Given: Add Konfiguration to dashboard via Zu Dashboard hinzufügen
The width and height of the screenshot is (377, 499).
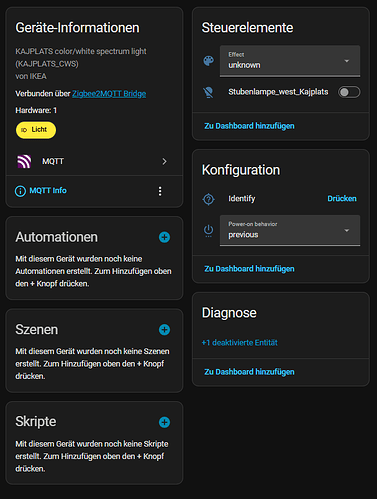Looking at the screenshot, I should (249, 269).
